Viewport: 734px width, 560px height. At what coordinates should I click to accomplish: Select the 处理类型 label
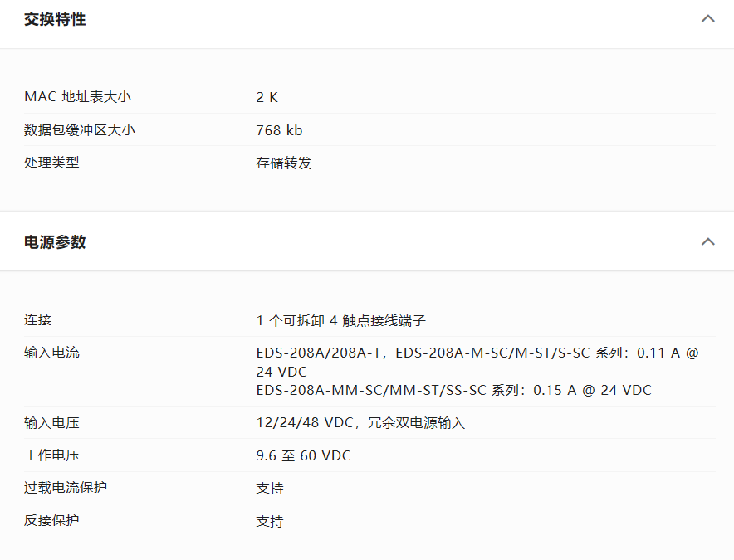pos(51,163)
